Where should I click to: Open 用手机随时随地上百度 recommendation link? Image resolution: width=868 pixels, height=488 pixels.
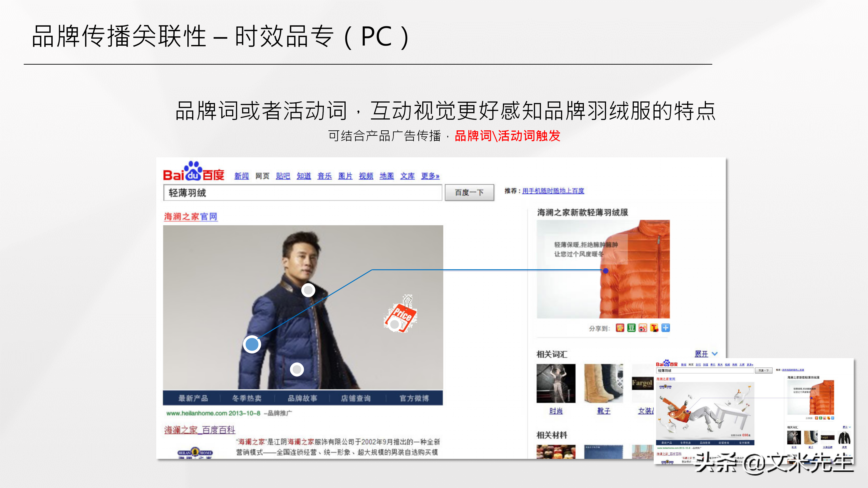tap(553, 191)
